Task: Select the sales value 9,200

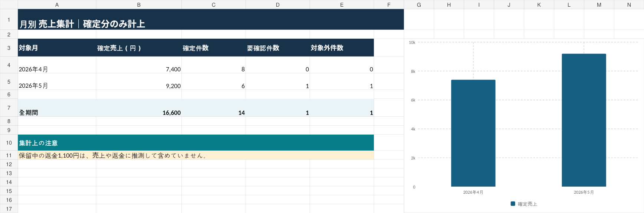Action: (139, 82)
